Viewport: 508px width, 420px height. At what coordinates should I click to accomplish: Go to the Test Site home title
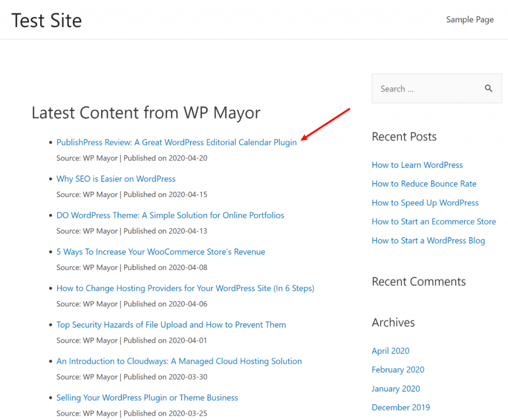coord(46,20)
